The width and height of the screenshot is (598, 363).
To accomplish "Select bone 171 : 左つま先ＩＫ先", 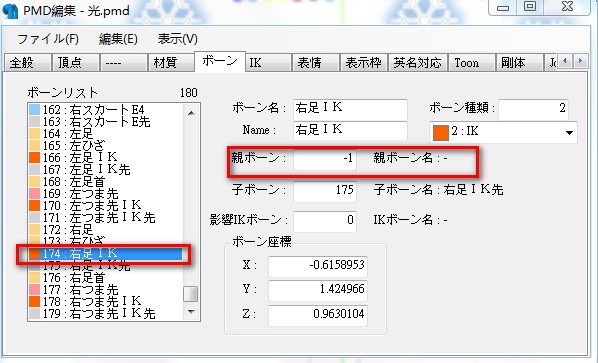I will coord(105,218).
